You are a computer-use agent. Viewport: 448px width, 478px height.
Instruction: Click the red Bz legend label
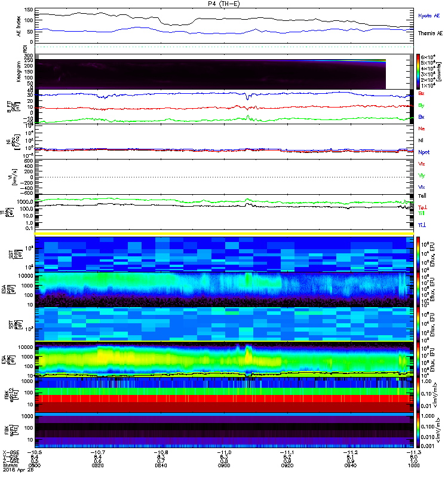(x=421, y=94)
